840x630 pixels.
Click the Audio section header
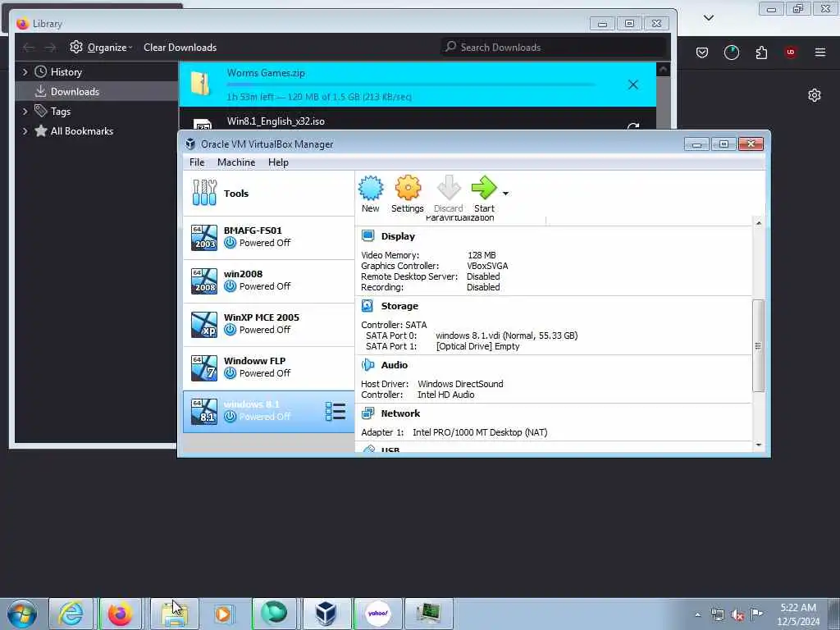395,365
